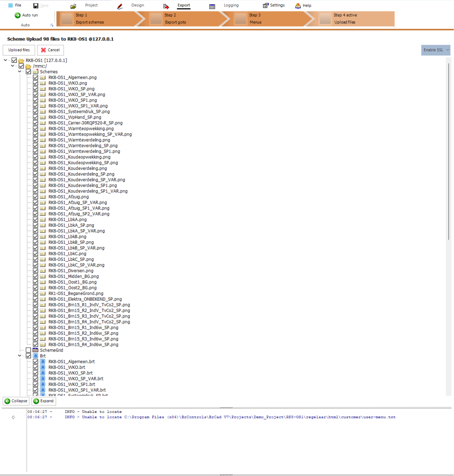The height and width of the screenshot is (476, 454).
Task: Uncheck RK8-OS1_Oost1_BG.png checkbox
Action: [x=35, y=282]
